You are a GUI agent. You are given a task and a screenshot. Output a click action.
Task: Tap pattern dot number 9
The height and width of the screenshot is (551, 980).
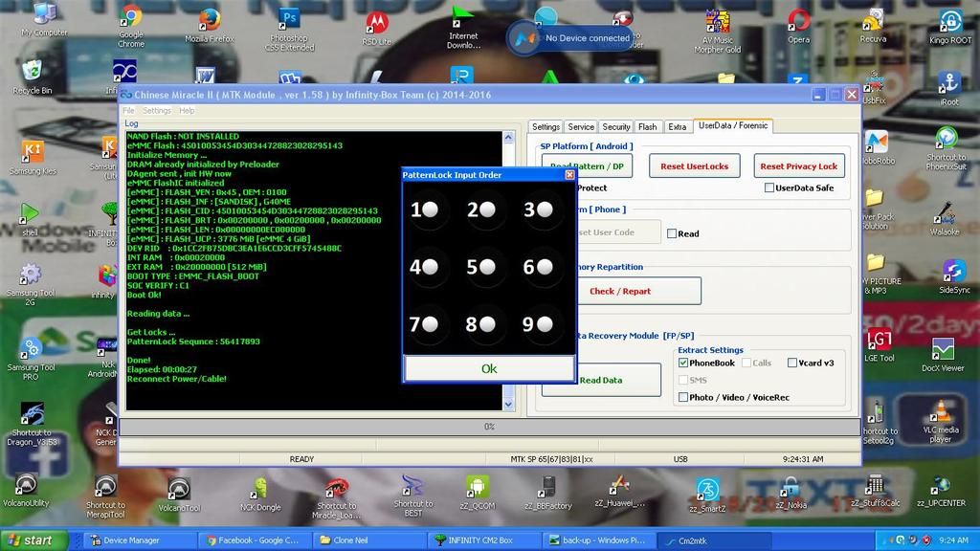coord(544,324)
